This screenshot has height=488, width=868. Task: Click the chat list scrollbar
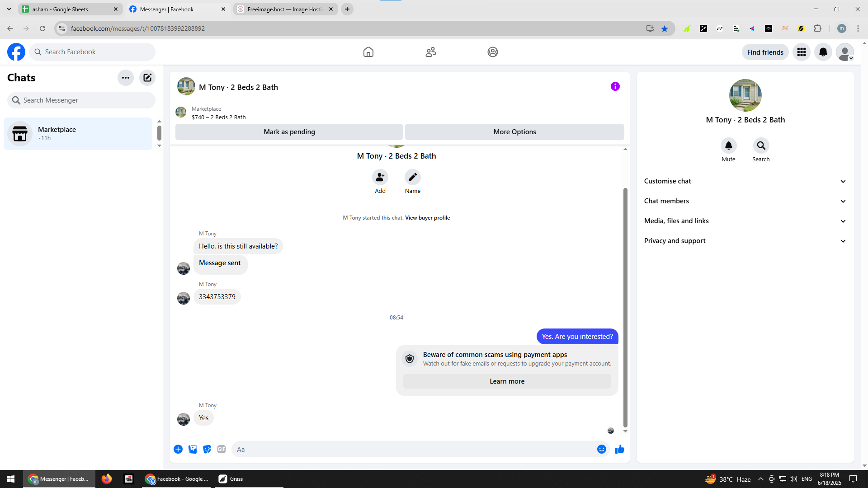(x=159, y=133)
